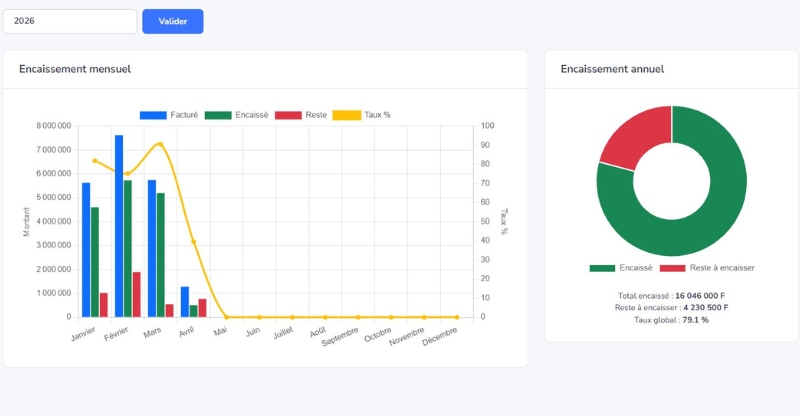The image size is (800, 416).
Task: Click the green Encaissé swatch in the monthly chart legend
Action: click(x=218, y=115)
